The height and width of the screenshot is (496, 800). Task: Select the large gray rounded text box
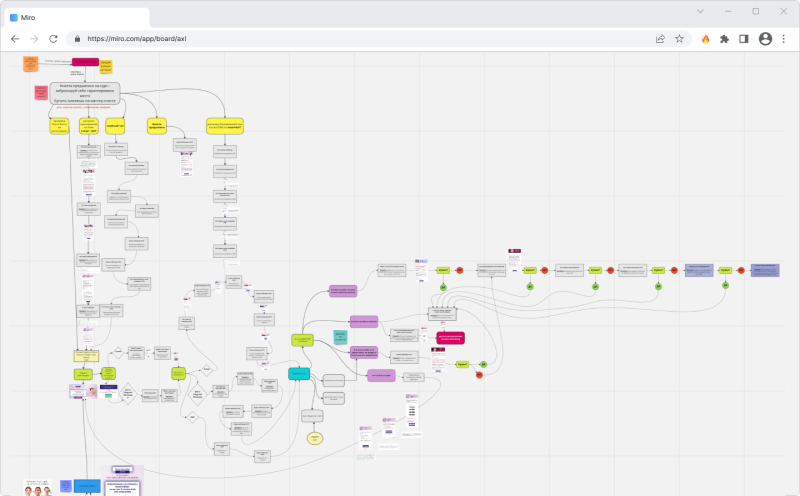tap(85, 93)
